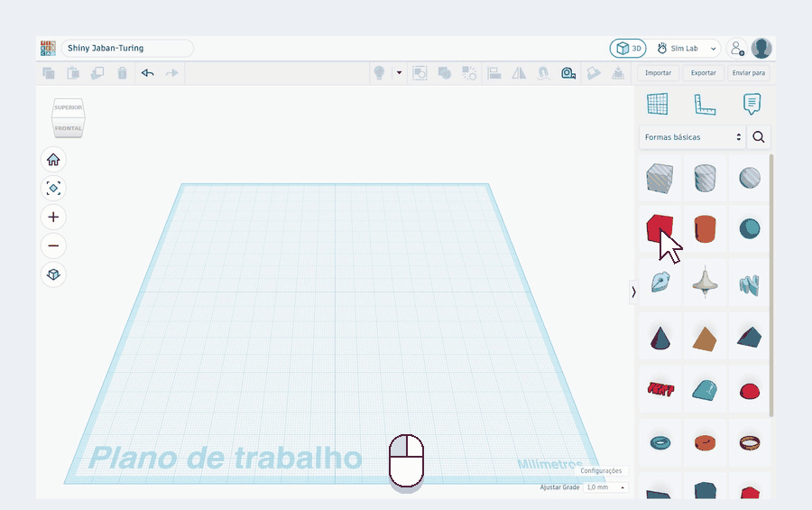Select the wavy light-blue extrusion shape

coord(750,284)
